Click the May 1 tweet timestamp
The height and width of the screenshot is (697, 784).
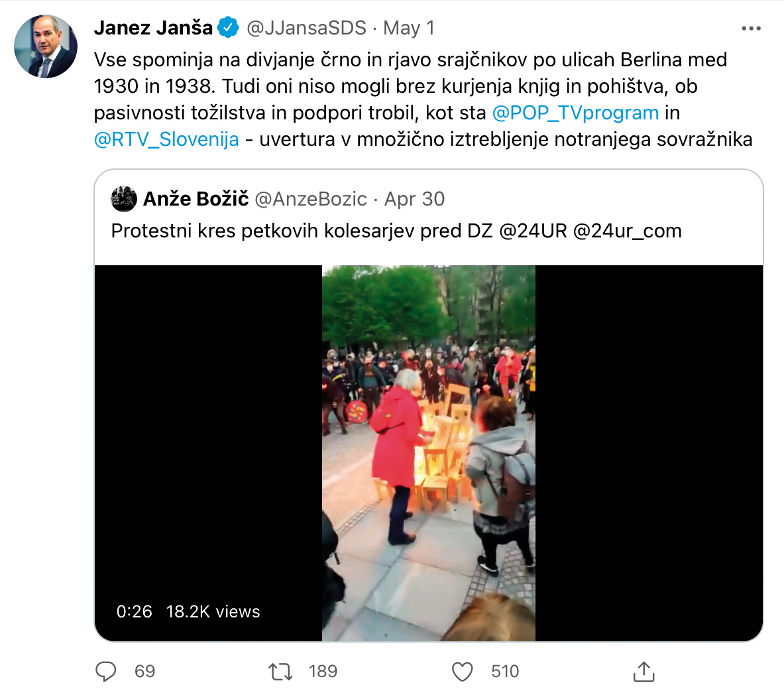pyautogui.click(x=408, y=28)
